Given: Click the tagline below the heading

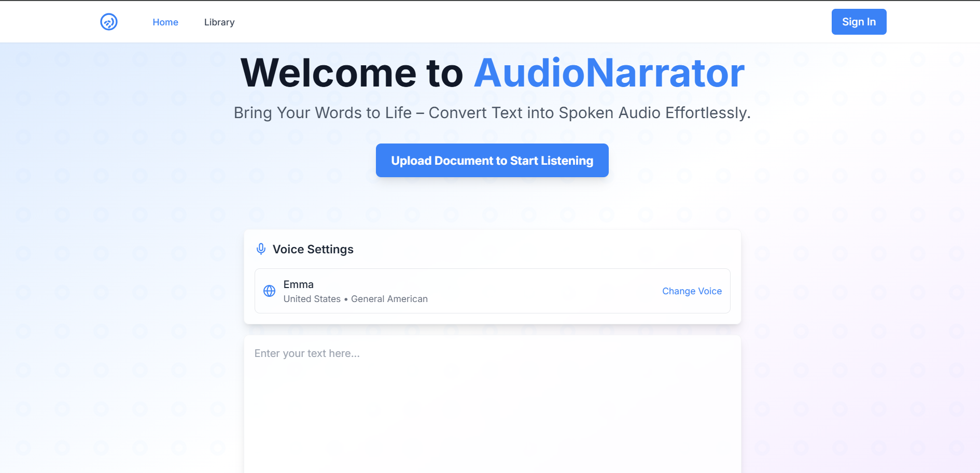Looking at the screenshot, I should point(492,112).
